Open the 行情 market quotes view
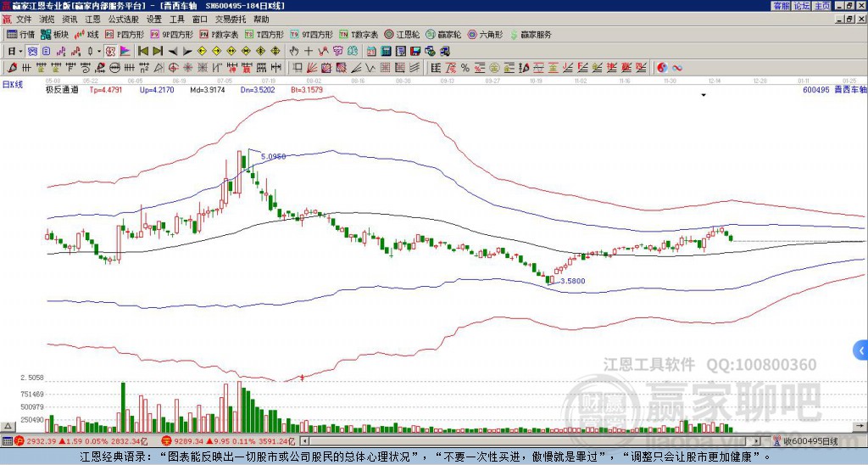The height and width of the screenshot is (465, 868). pos(20,34)
